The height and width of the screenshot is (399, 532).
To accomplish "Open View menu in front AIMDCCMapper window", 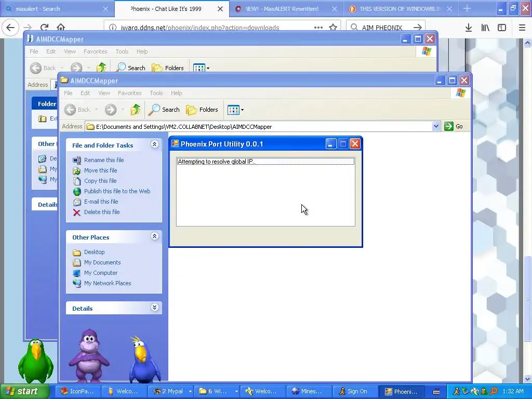I will click(104, 93).
